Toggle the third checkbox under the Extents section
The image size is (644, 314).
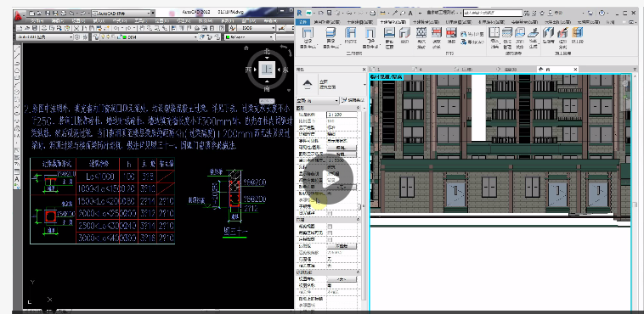(329, 239)
